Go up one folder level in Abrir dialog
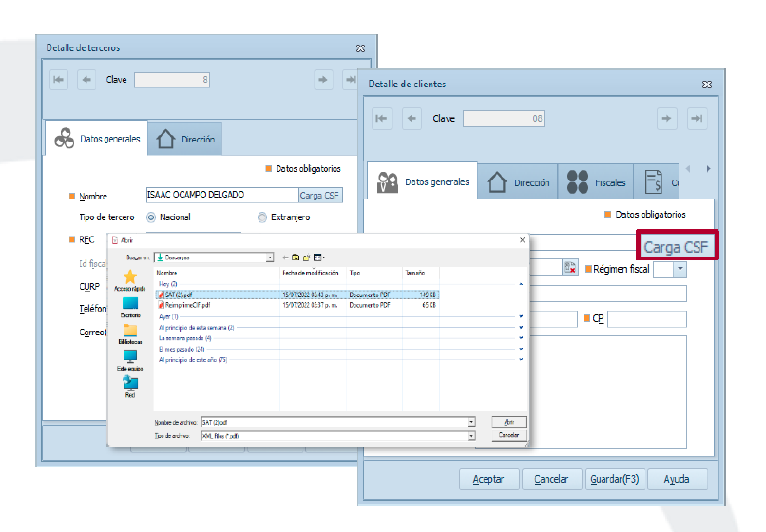 [296, 257]
